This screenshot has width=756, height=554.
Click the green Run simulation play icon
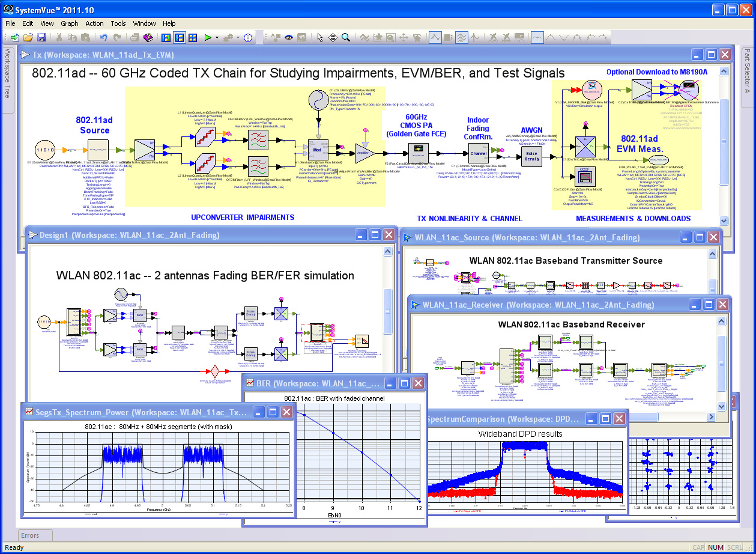click(207, 37)
